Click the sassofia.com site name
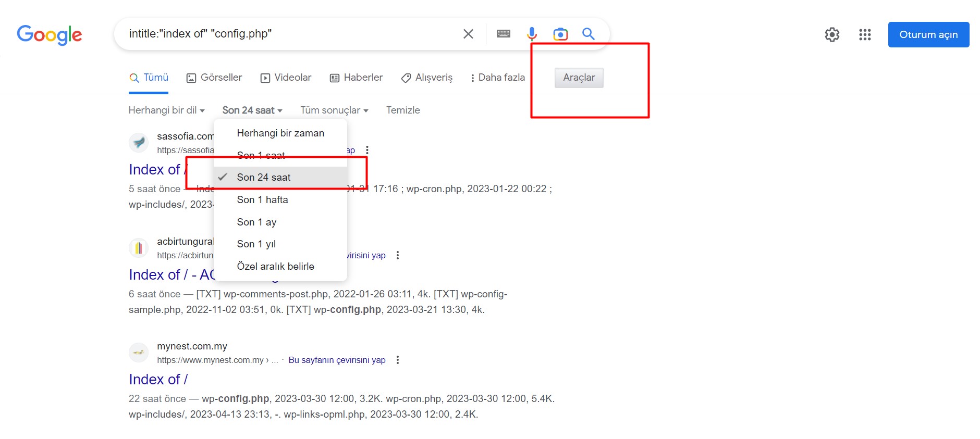This screenshot has width=980, height=439. tap(185, 136)
